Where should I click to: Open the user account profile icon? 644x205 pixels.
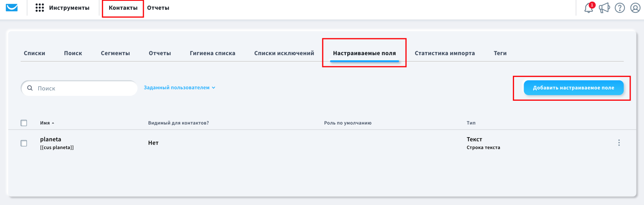point(636,8)
